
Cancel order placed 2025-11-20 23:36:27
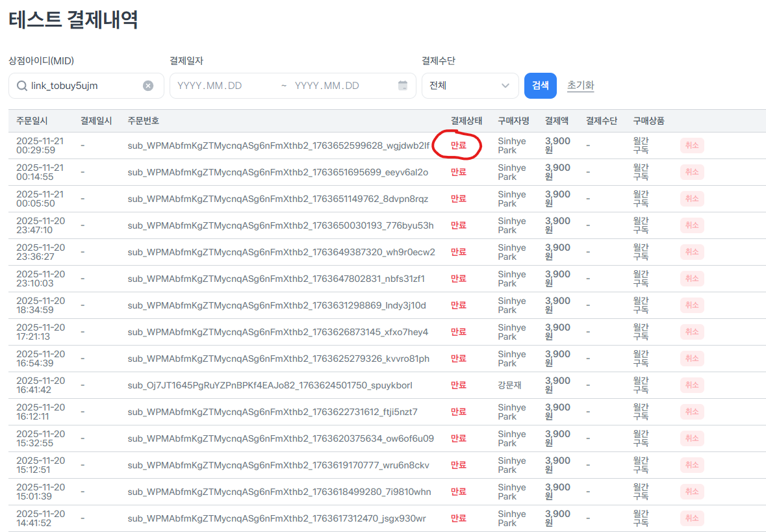coord(692,252)
